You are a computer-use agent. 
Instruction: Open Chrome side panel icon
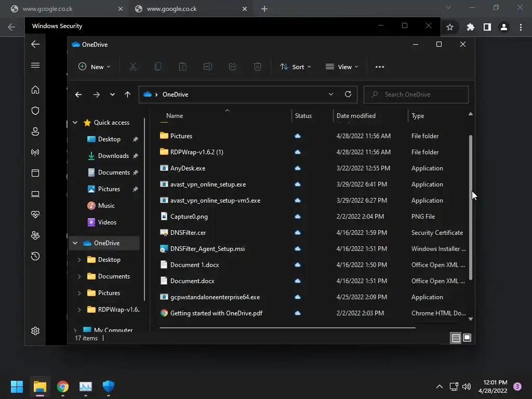point(487,27)
